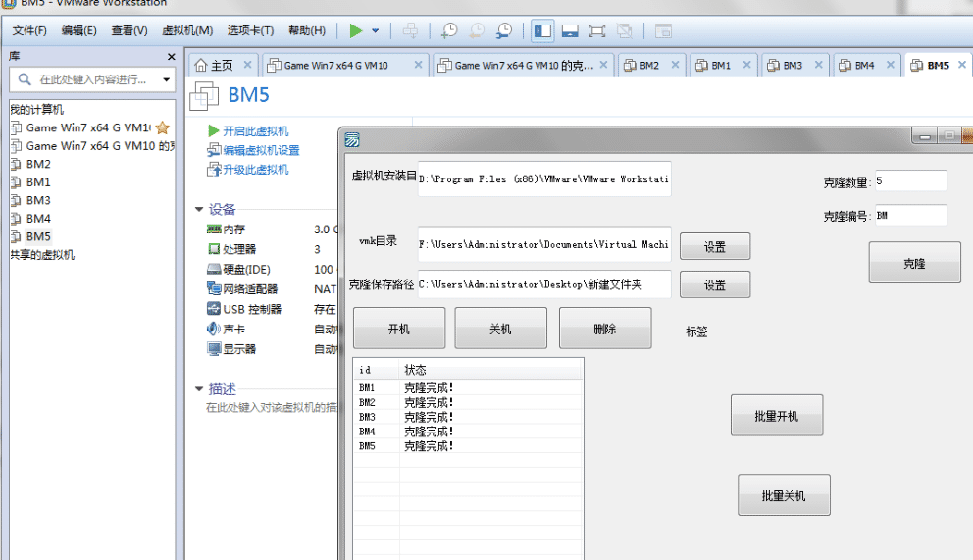Viewport: 973px width, 560px height.
Task: Open the 选项卡(T) menu
Action: [x=250, y=31]
